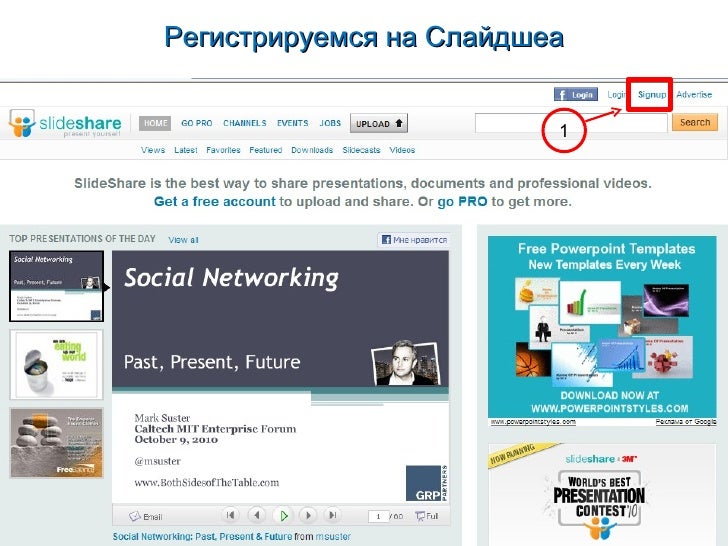
Task: Open 'Social Networking: Past, Present & Future' link
Action: (x=202, y=537)
